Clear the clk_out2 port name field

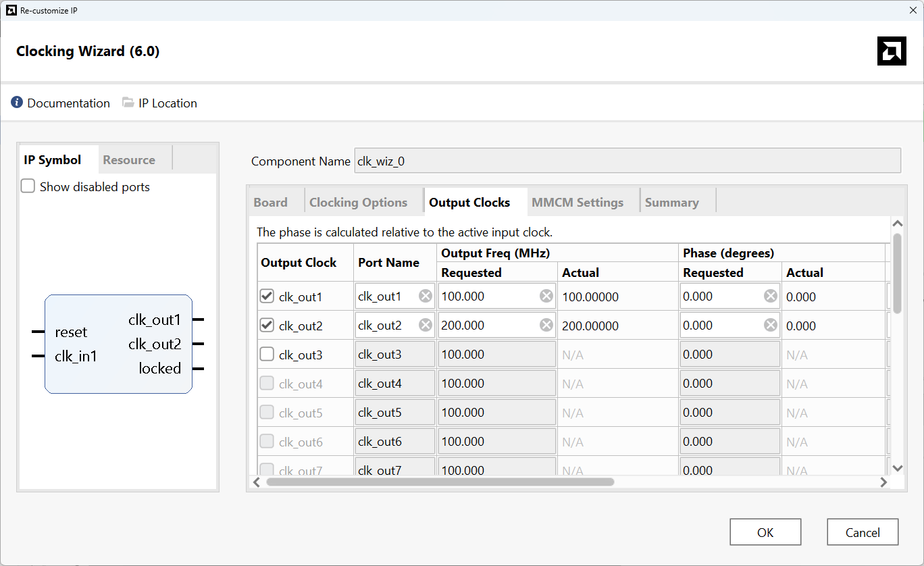click(426, 326)
